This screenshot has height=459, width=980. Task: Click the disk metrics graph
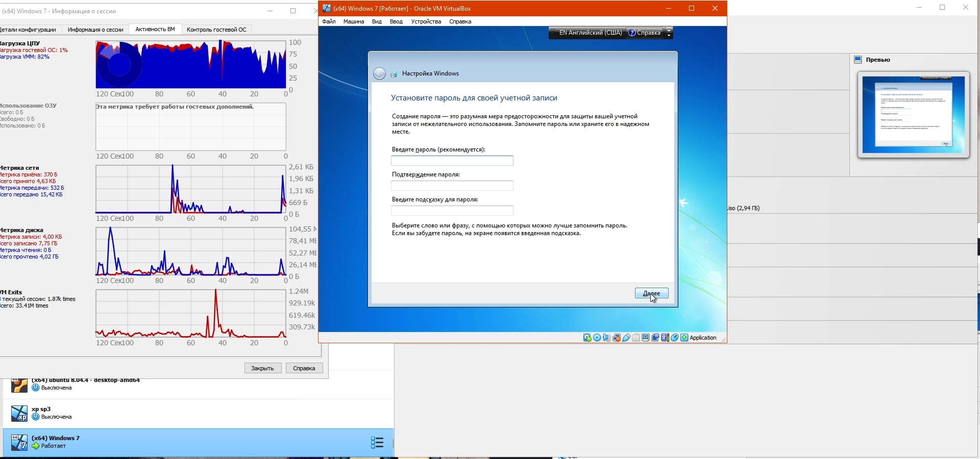click(x=191, y=251)
